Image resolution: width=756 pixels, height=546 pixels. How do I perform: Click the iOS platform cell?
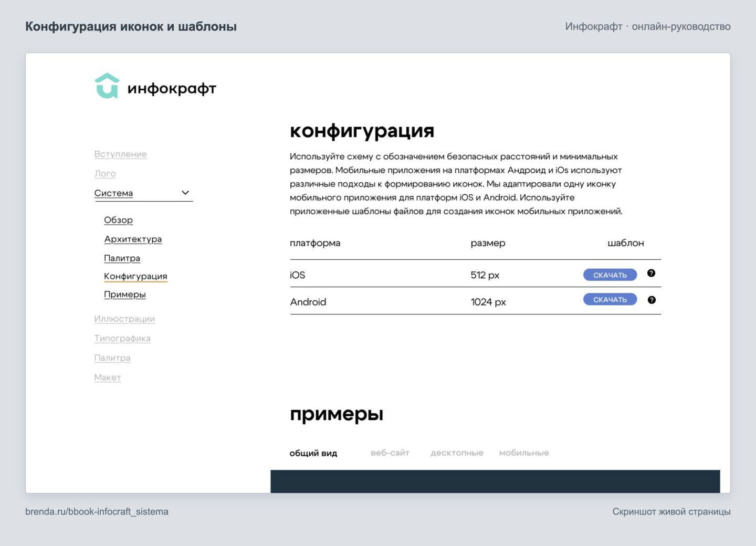[298, 275]
